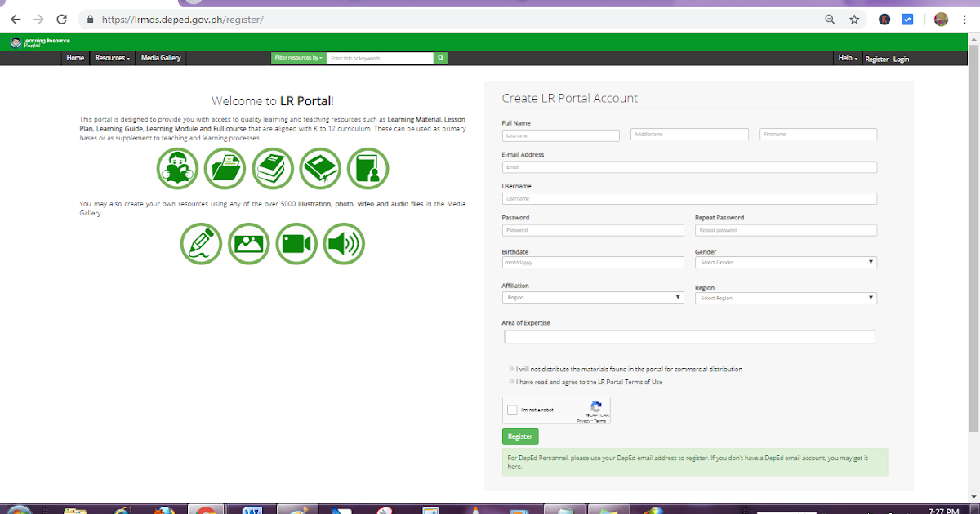Open the photo gallery image icon
The image size is (980, 514).
coord(248,243)
